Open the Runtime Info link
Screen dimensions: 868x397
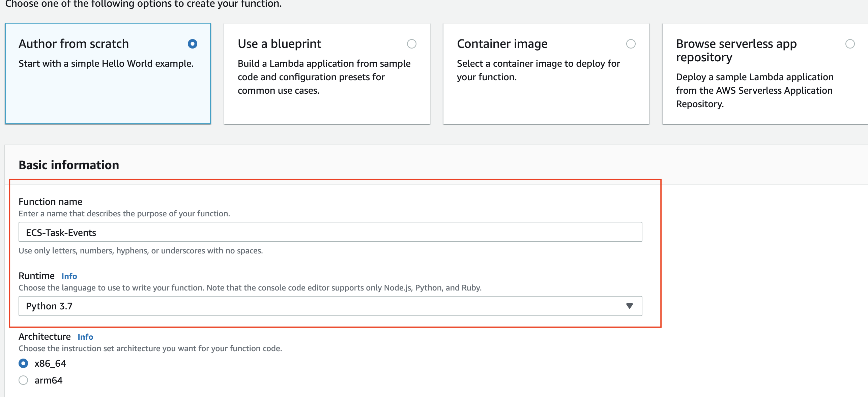(x=69, y=276)
